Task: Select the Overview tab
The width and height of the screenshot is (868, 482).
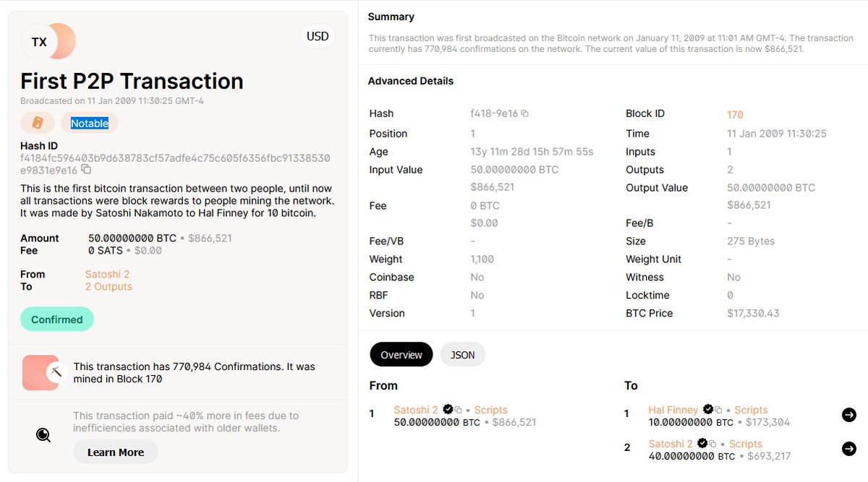Action: [401, 355]
